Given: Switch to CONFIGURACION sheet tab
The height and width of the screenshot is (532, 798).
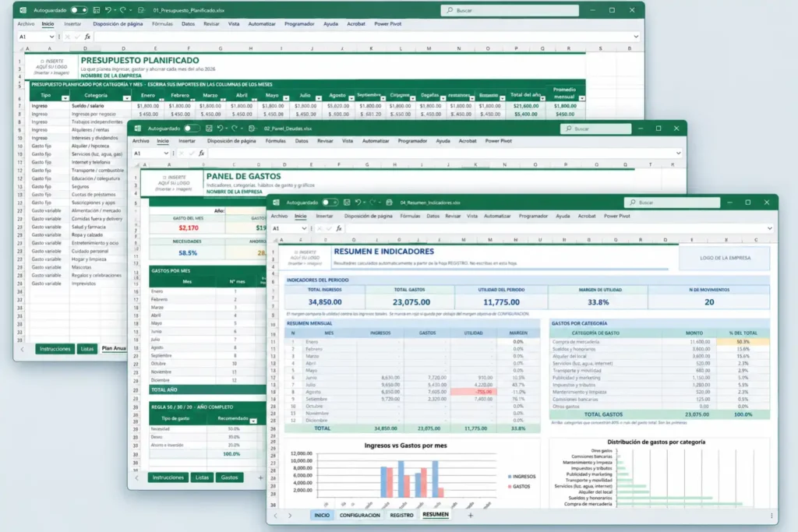Looking at the screenshot, I should (x=360, y=515).
